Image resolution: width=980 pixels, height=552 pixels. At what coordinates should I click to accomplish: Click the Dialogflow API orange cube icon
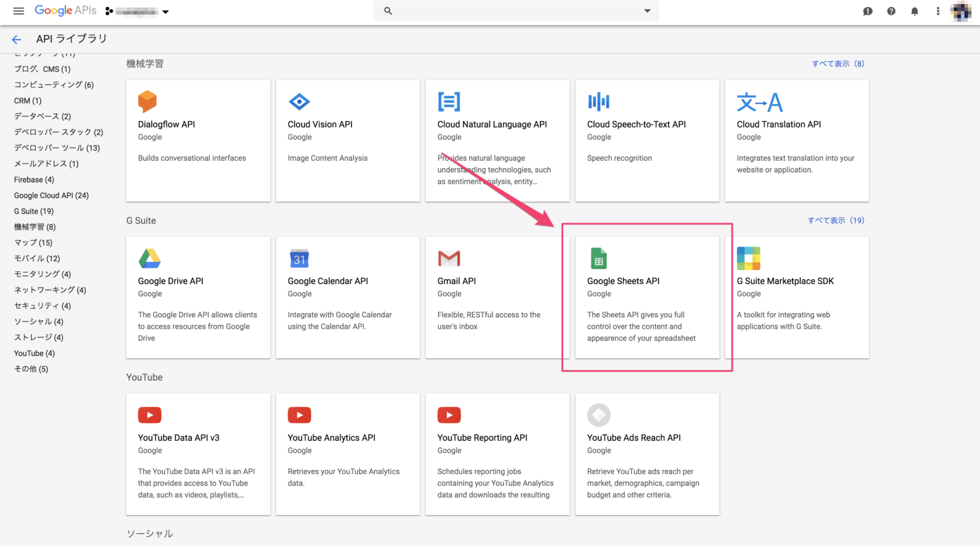point(148,102)
